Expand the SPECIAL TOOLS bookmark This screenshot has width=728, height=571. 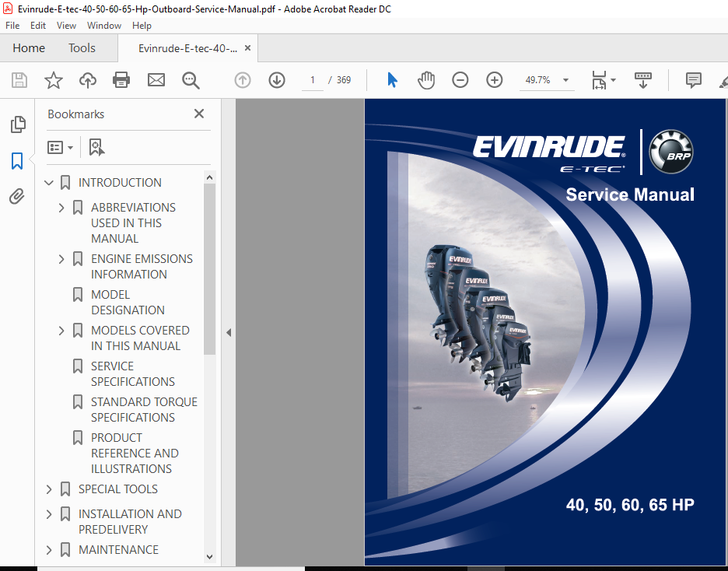[x=49, y=489]
